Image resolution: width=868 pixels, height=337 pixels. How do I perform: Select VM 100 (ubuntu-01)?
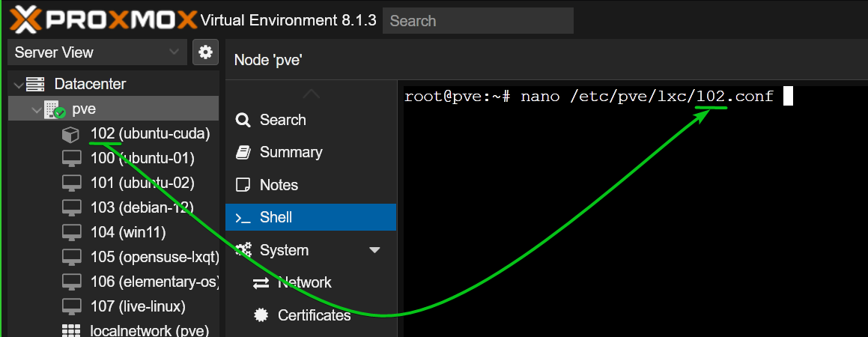click(142, 158)
